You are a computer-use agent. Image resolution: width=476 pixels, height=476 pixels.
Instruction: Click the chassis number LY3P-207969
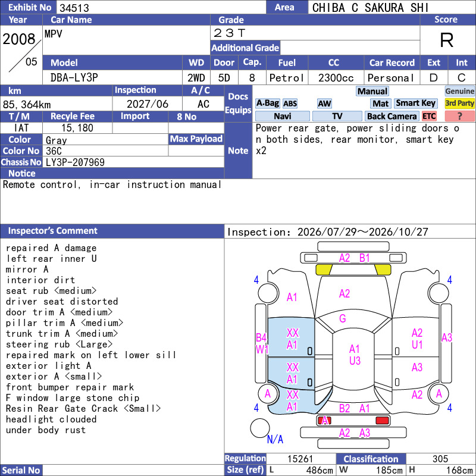pyautogui.click(x=75, y=162)
